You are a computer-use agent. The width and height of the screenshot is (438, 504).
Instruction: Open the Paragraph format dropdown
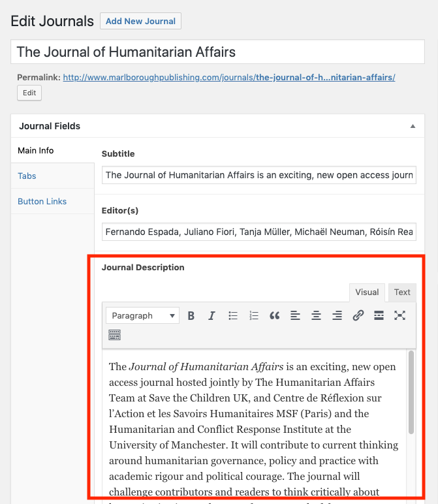(142, 315)
